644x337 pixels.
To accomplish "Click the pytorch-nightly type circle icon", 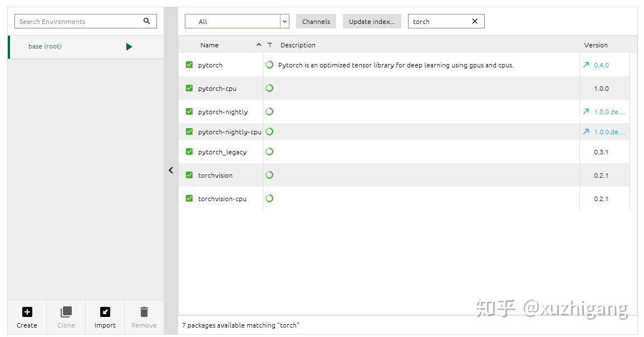I will [x=269, y=111].
